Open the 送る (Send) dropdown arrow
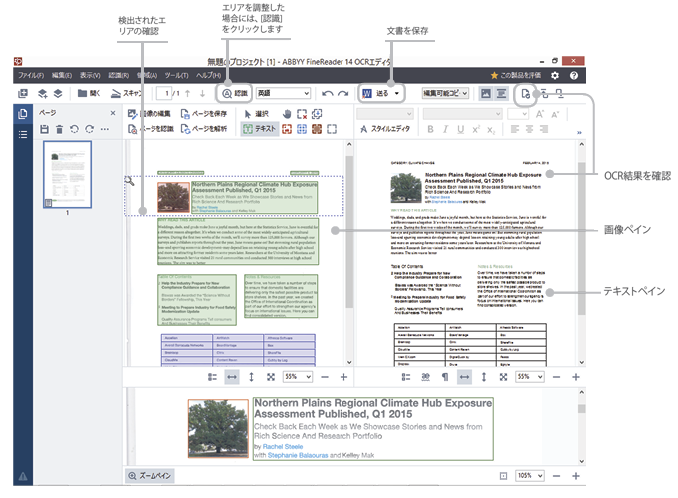Image resolution: width=678 pixels, height=498 pixels. [x=398, y=93]
